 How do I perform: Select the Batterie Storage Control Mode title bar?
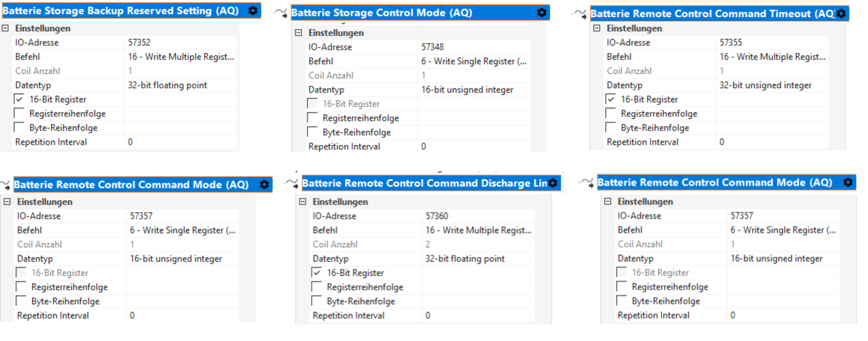408,13
